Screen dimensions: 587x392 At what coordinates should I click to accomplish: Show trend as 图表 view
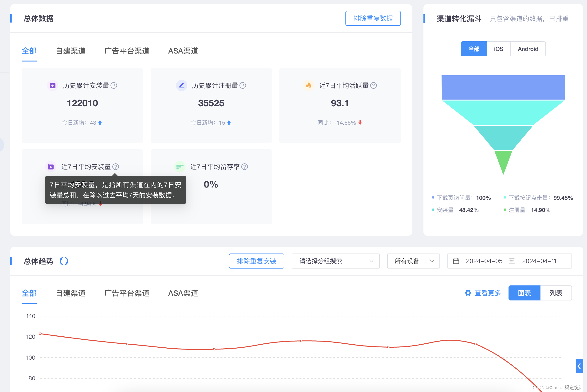point(524,293)
